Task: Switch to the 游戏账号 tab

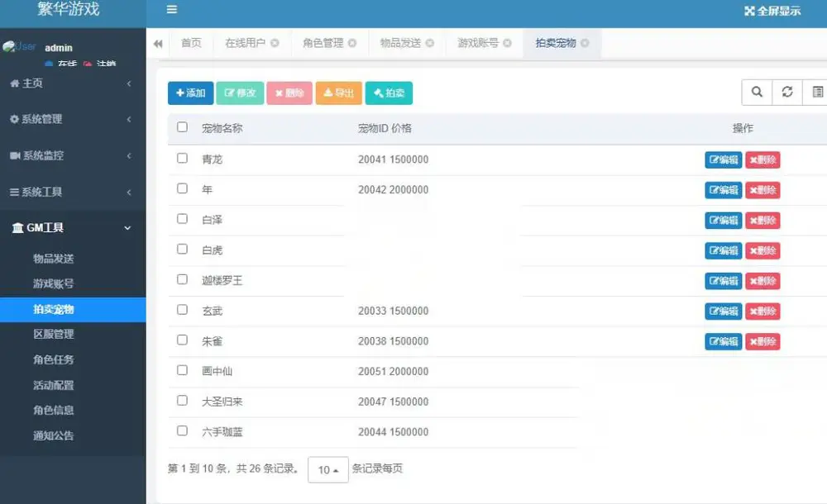Action: [x=478, y=43]
